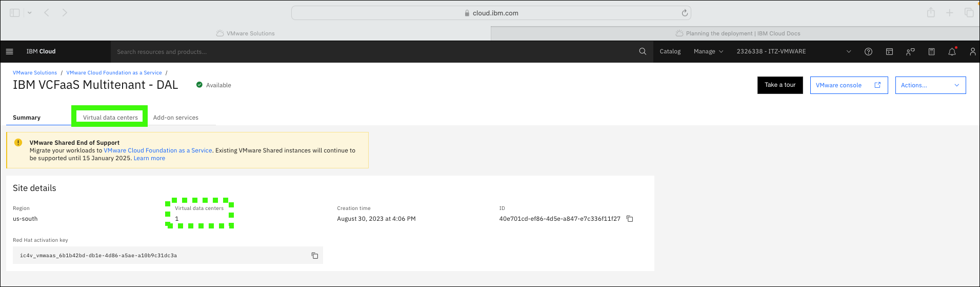Expand the account switcher 2326338 - ITZ-VMWARE
The width and height of the screenshot is (980, 287).
coord(794,51)
